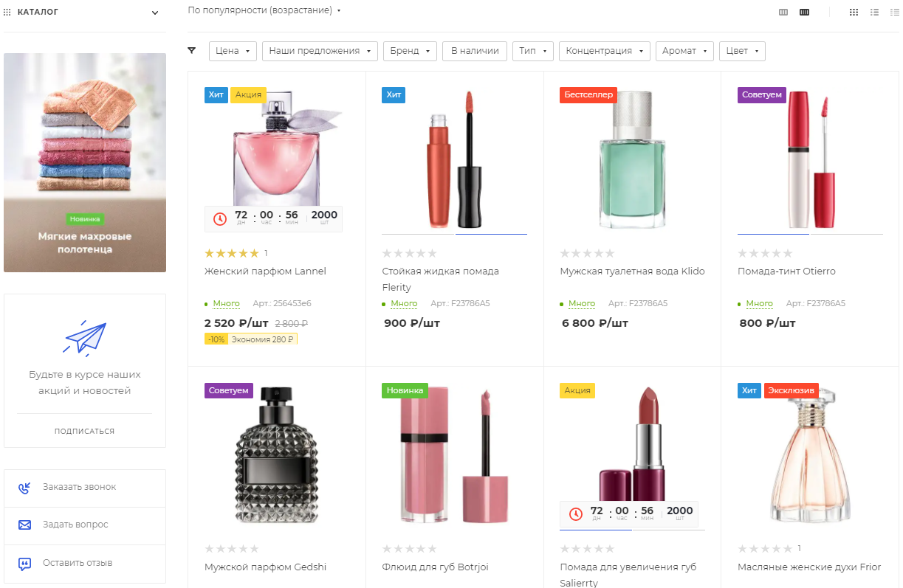
Task: Click the filter funnel icon
Action: point(192,51)
